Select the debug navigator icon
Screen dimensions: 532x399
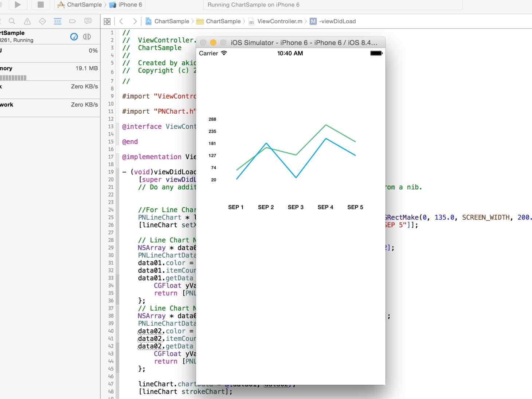point(58,21)
